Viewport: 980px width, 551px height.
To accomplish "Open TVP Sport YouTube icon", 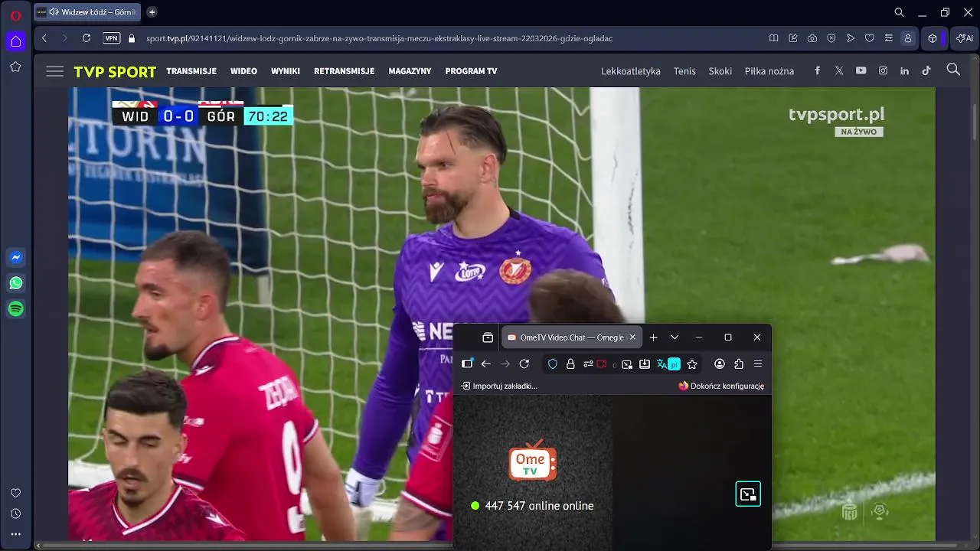I will point(861,70).
